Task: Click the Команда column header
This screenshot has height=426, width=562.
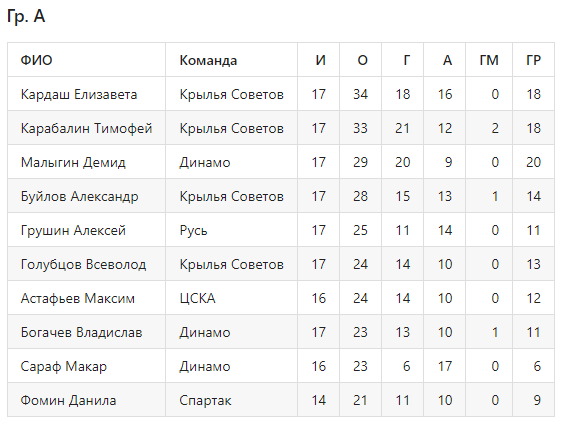Action: pos(208,60)
